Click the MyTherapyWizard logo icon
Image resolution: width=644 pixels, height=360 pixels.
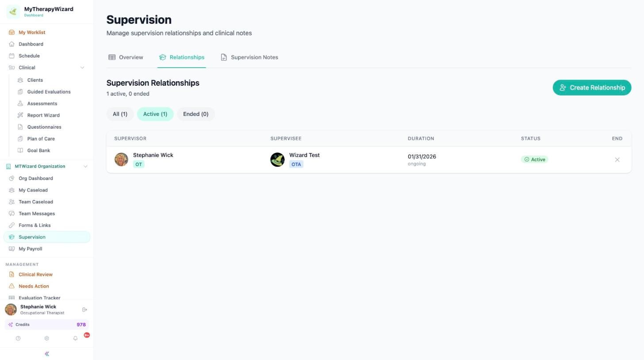point(13,11)
